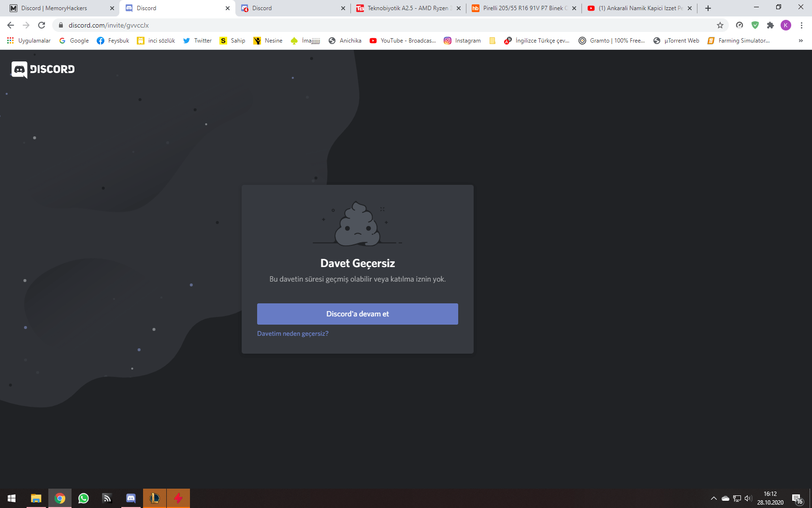Open volume control speaker icon

748,498
